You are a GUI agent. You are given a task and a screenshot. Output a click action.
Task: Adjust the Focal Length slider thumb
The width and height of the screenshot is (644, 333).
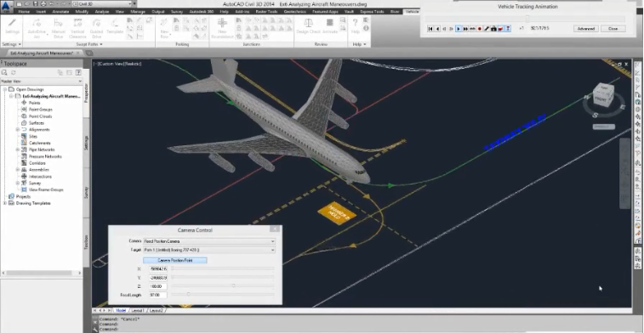pyautogui.click(x=188, y=295)
